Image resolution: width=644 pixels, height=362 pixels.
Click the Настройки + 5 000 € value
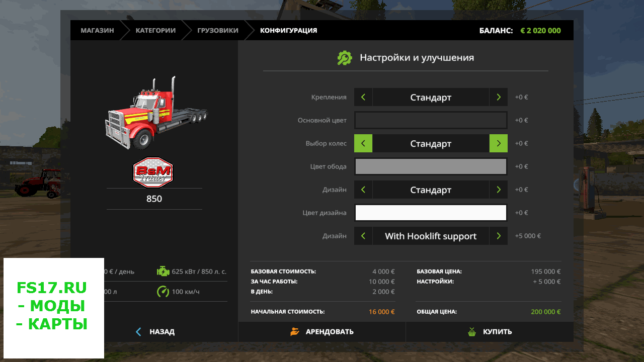547,282
